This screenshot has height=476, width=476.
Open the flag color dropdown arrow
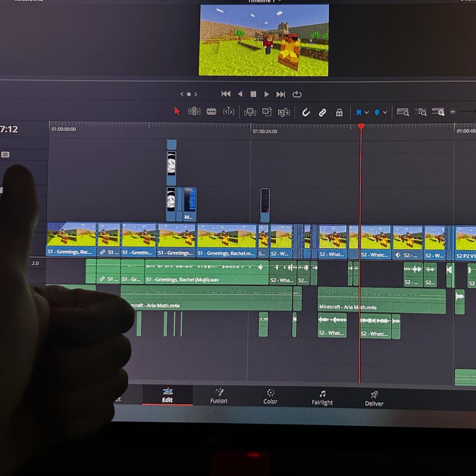pyautogui.click(x=367, y=113)
